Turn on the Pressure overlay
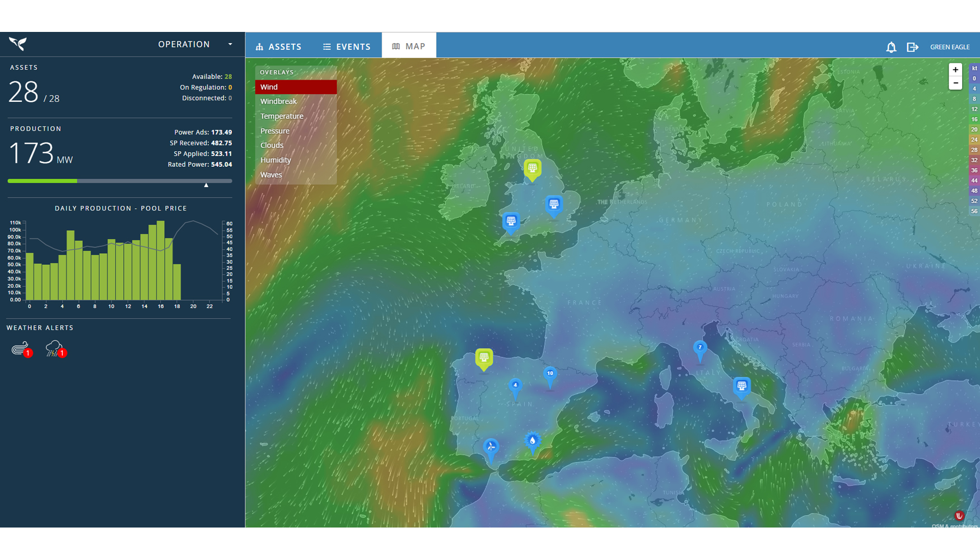The width and height of the screenshot is (980, 560). [x=274, y=130]
